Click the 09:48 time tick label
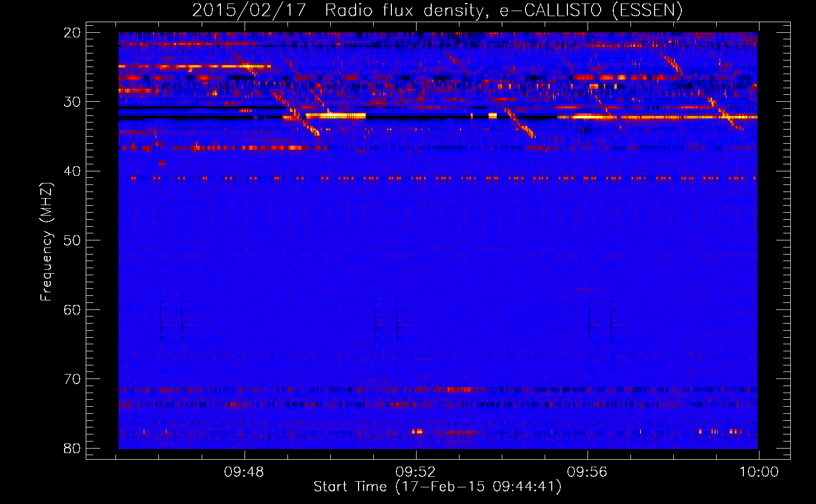The height and width of the screenshot is (504, 816). (244, 472)
